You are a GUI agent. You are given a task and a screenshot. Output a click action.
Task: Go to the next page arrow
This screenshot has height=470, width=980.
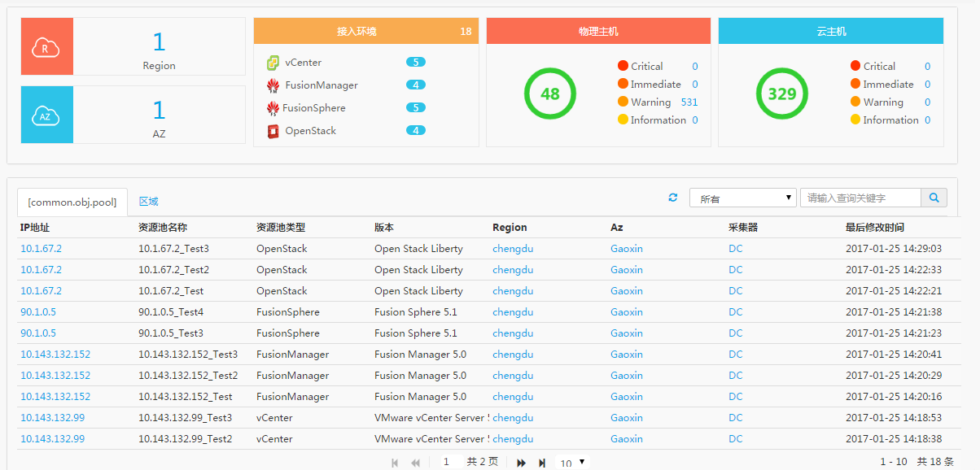pos(521,463)
